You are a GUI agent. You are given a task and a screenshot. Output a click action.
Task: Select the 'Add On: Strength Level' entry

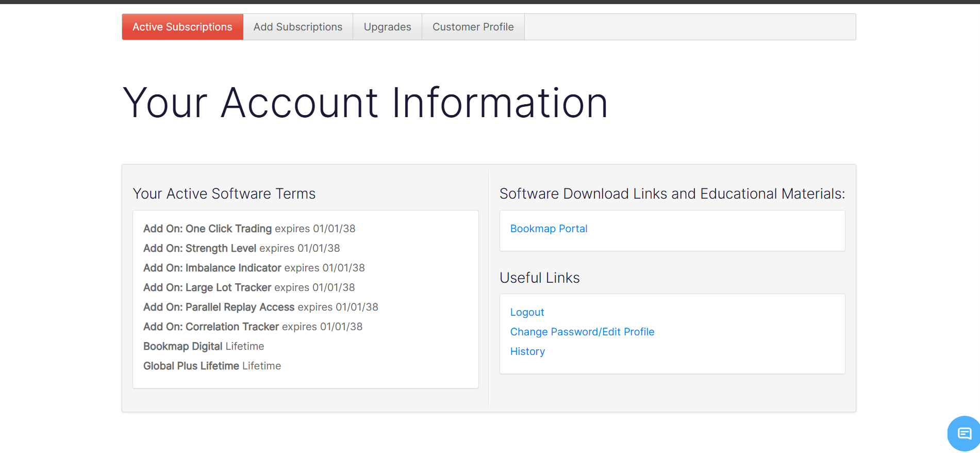click(x=242, y=248)
